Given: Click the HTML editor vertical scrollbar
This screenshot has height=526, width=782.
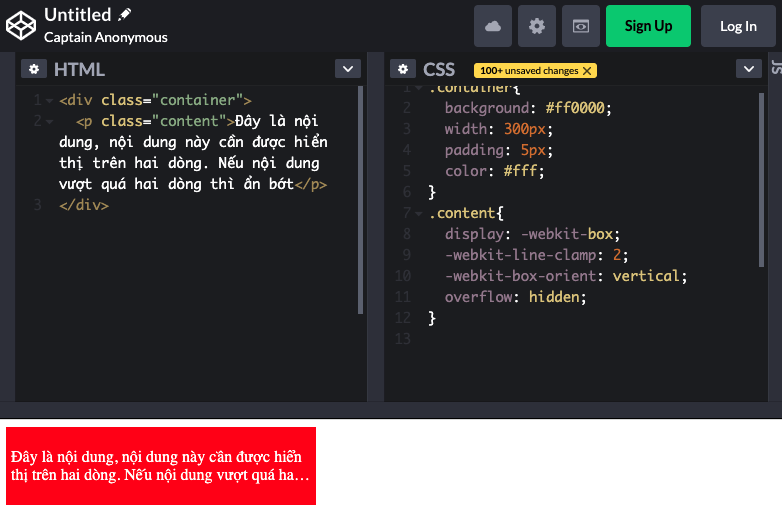Looking at the screenshot, I should coord(361,200).
